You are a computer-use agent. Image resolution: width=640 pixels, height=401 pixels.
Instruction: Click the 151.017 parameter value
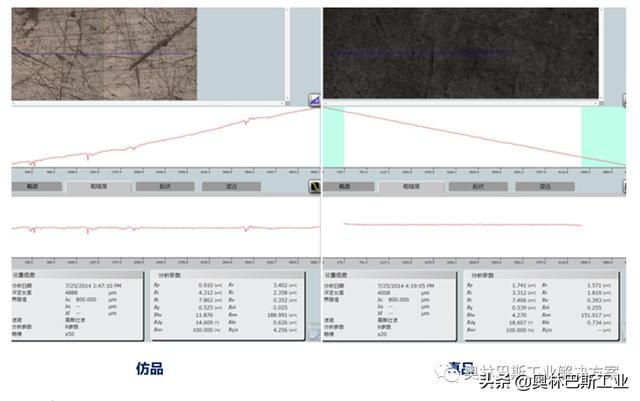click(x=591, y=315)
